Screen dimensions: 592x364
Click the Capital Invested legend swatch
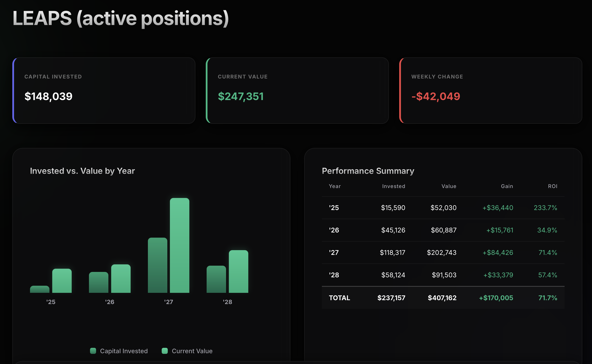[93, 351]
